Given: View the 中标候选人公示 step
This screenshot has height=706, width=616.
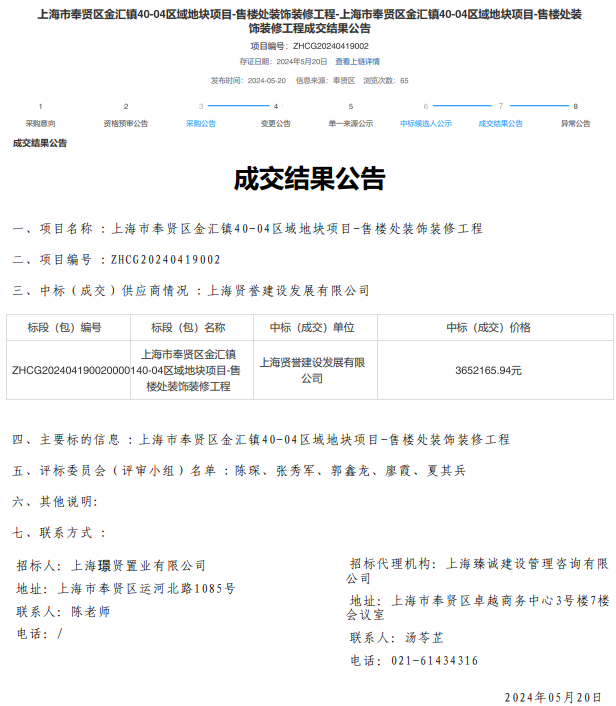Looking at the screenshot, I should [x=426, y=124].
